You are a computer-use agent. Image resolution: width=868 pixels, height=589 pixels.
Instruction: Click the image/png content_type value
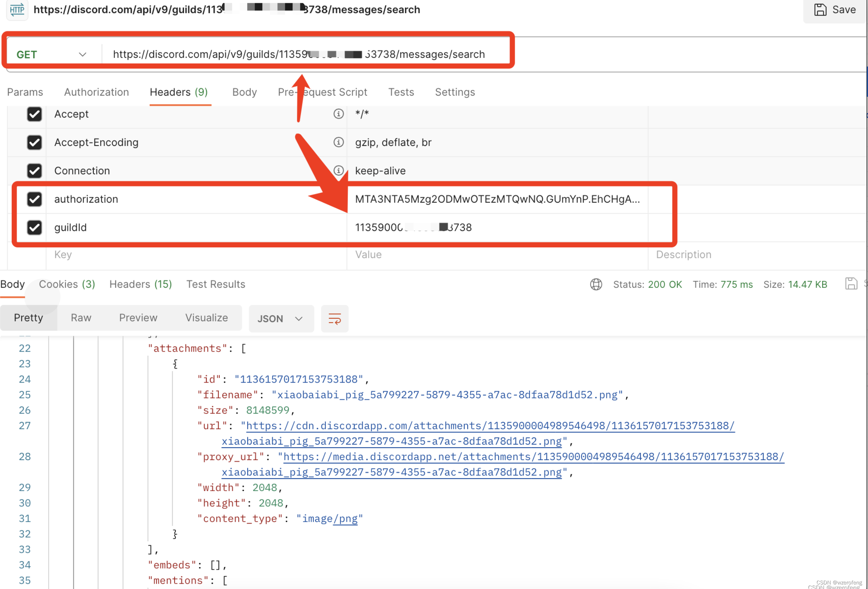(329, 519)
